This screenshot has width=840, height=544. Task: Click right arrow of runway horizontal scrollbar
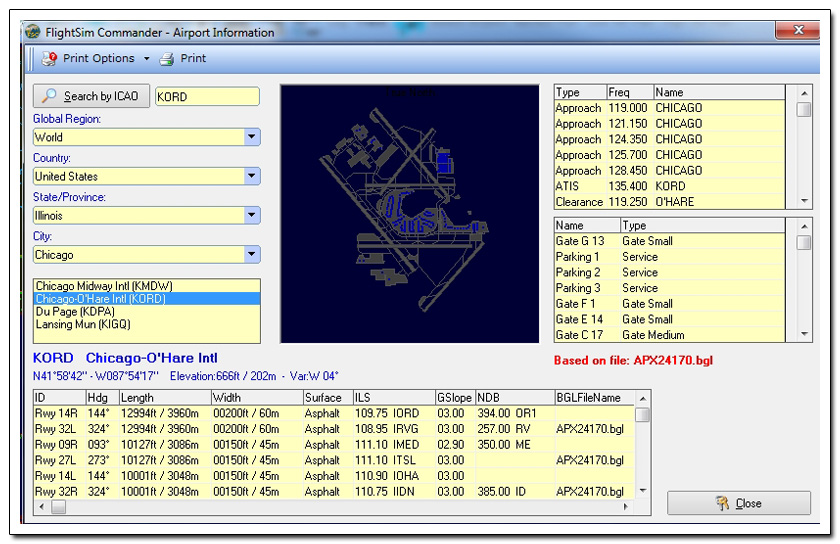[626, 506]
